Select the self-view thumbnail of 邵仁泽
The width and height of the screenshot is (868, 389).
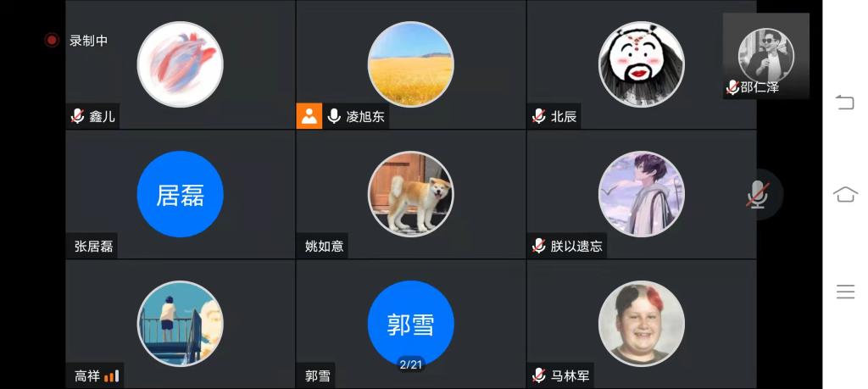pos(766,56)
